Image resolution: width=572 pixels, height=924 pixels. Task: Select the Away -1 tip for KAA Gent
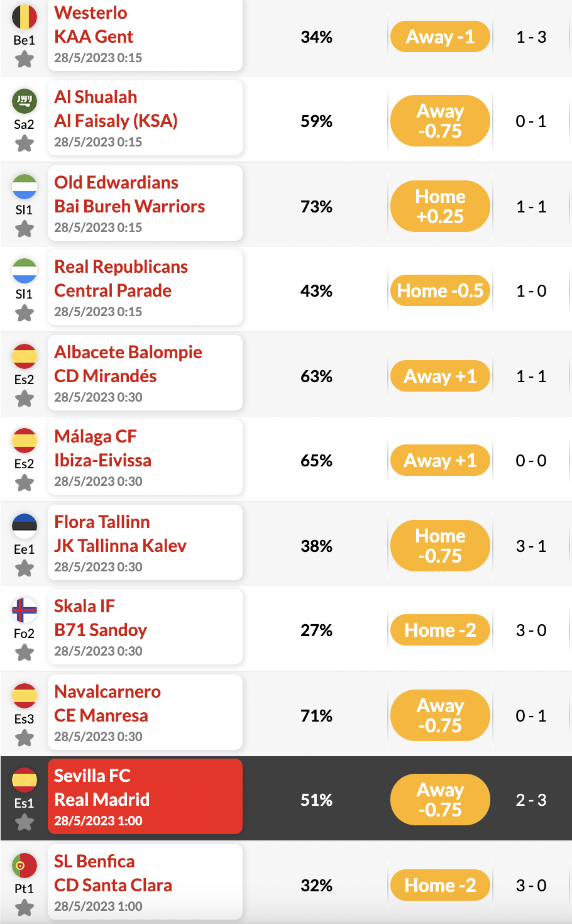(440, 37)
